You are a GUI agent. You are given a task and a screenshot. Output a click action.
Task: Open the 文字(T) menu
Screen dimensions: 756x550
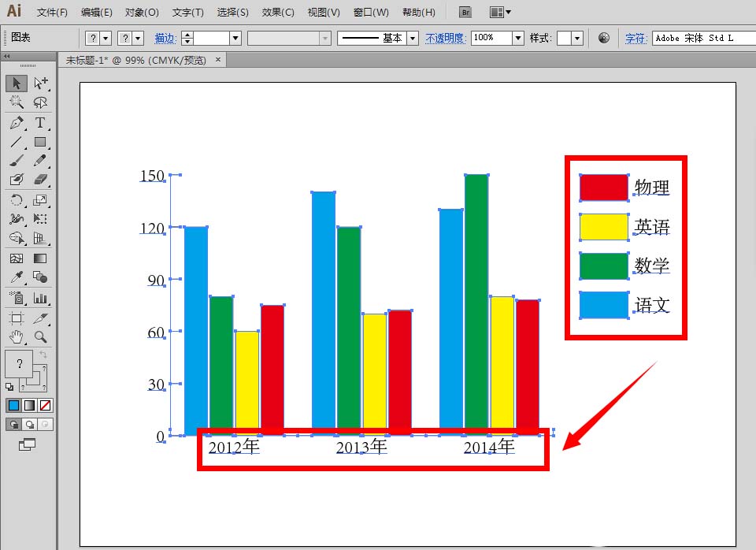coord(188,13)
